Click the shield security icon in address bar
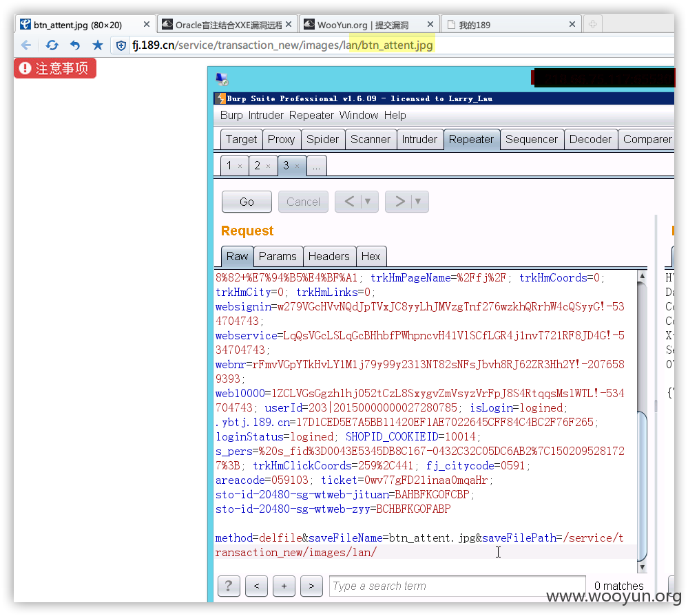This screenshot has width=688, height=616. click(121, 45)
